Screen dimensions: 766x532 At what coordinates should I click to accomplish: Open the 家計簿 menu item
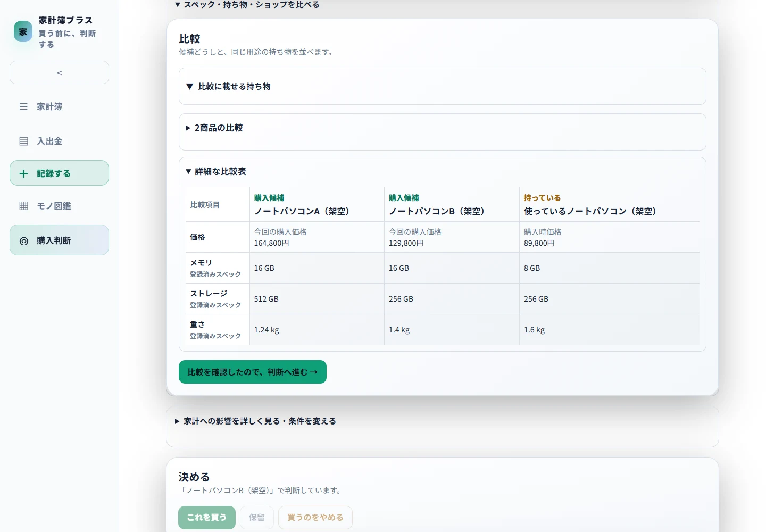[x=59, y=106]
